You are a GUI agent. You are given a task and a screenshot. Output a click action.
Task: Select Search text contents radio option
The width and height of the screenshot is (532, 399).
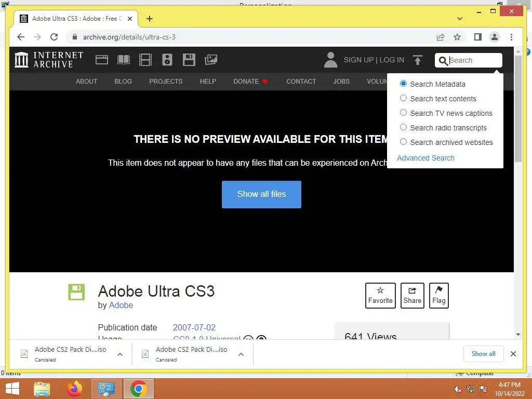point(403,98)
